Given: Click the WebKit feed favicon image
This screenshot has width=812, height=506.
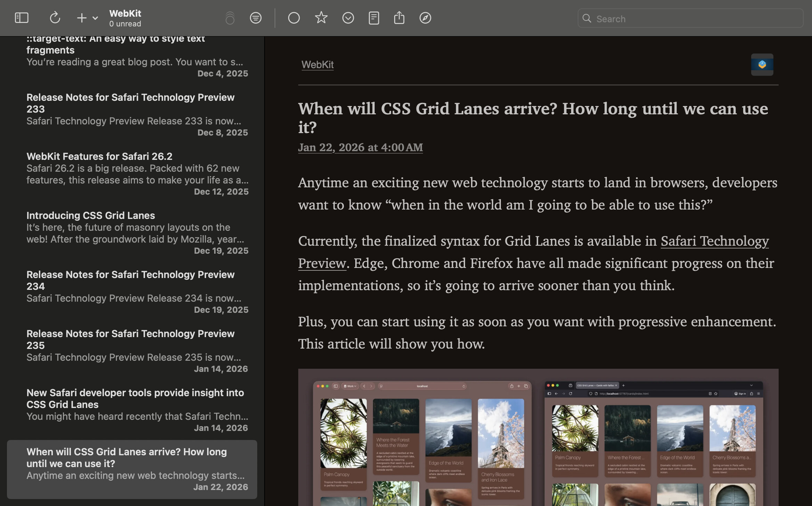Looking at the screenshot, I should click(762, 65).
